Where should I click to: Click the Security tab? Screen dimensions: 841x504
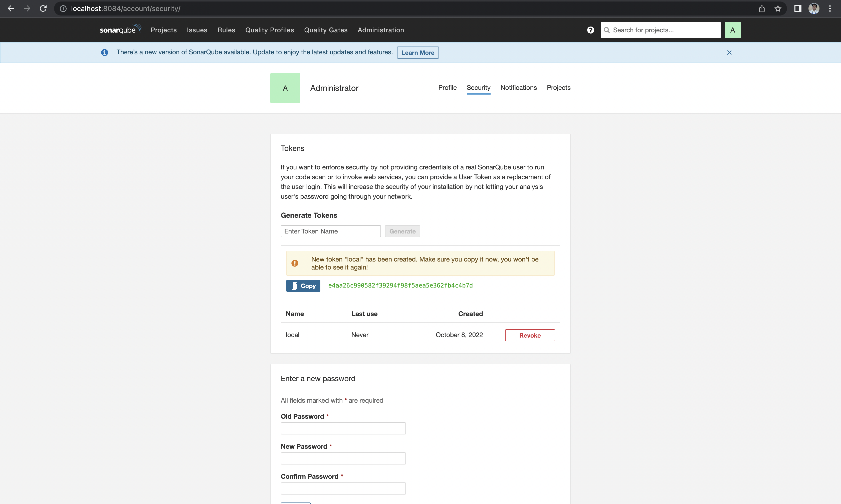pyautogui.click(x=478, y=87)
